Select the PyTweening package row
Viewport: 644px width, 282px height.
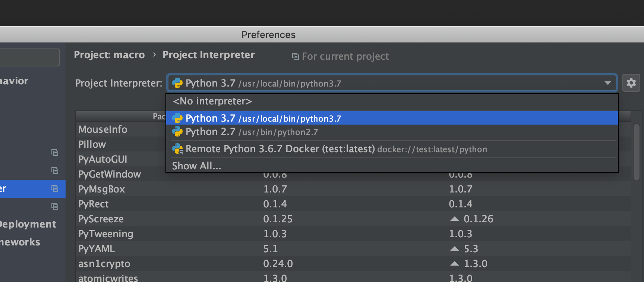tap(353, 234)
